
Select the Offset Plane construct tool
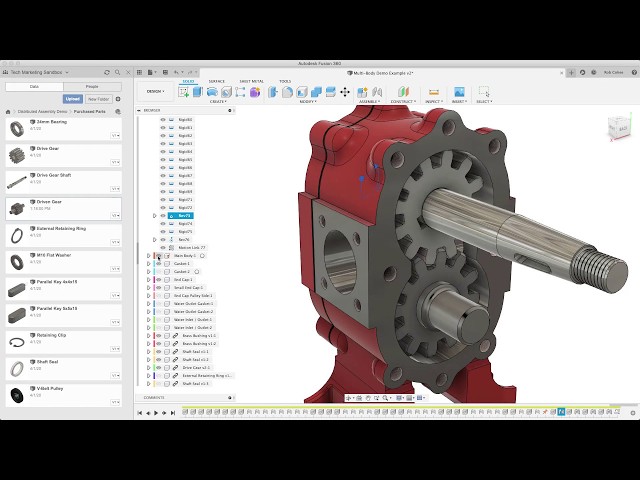403,92
